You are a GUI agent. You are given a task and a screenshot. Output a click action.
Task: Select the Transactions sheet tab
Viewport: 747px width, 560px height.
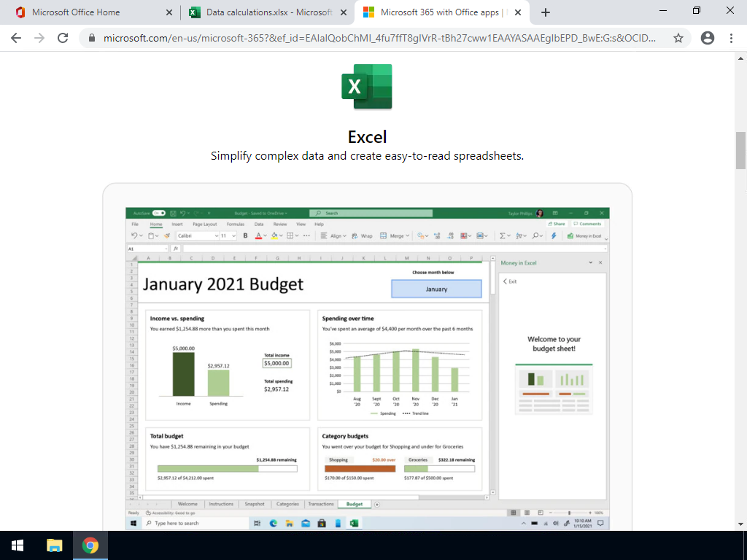[x=321, y=505]
